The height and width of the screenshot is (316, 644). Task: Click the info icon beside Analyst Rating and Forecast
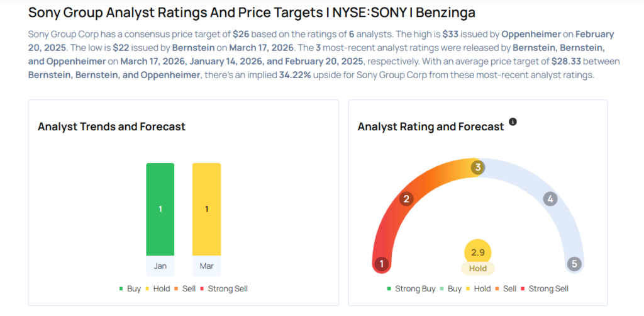(513, 121)
